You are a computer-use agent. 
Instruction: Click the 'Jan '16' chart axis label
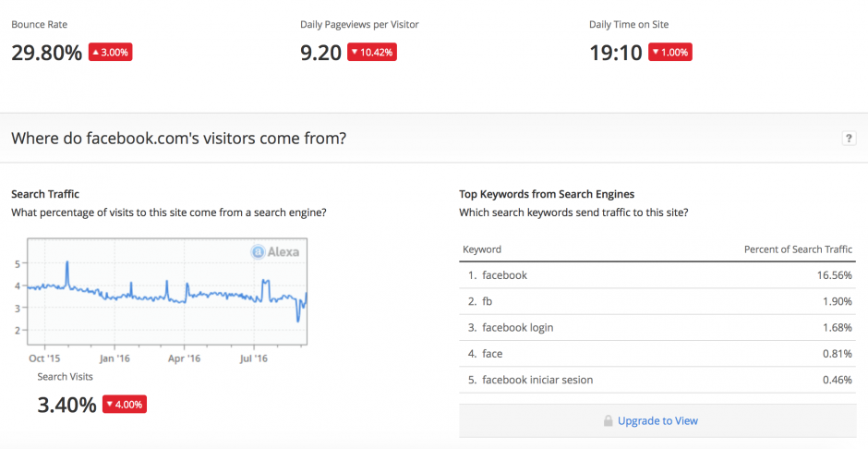115,358
